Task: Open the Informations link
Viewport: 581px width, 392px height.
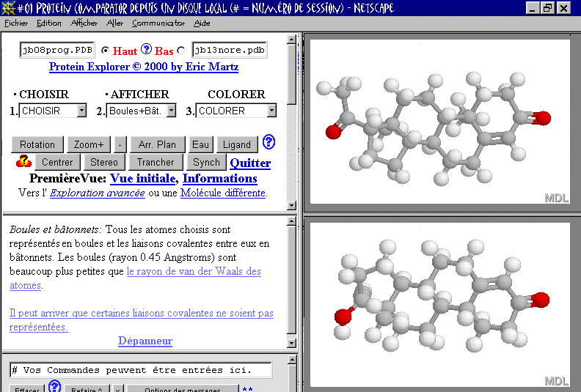Action: (220, 179)
